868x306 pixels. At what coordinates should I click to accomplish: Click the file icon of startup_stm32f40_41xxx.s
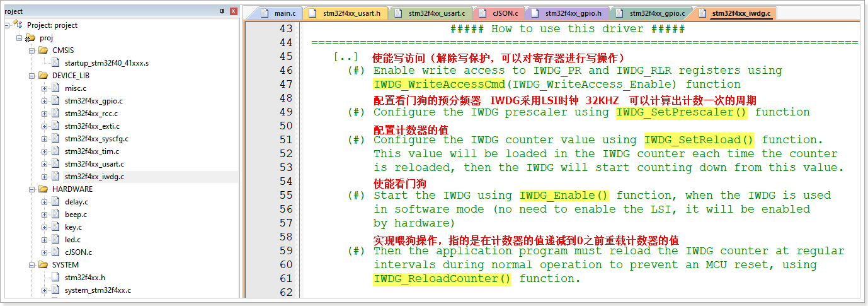[55, 63]
